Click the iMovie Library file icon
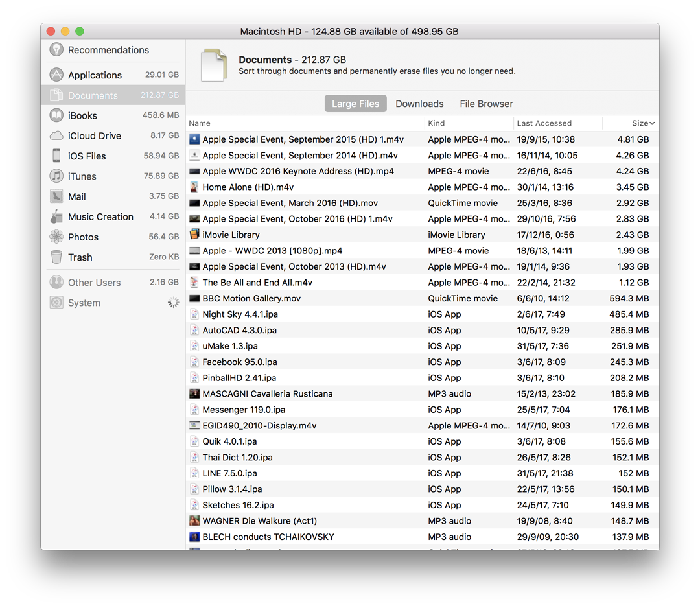The height and width of the screenshot is (608, 700). tap(194, 235)
